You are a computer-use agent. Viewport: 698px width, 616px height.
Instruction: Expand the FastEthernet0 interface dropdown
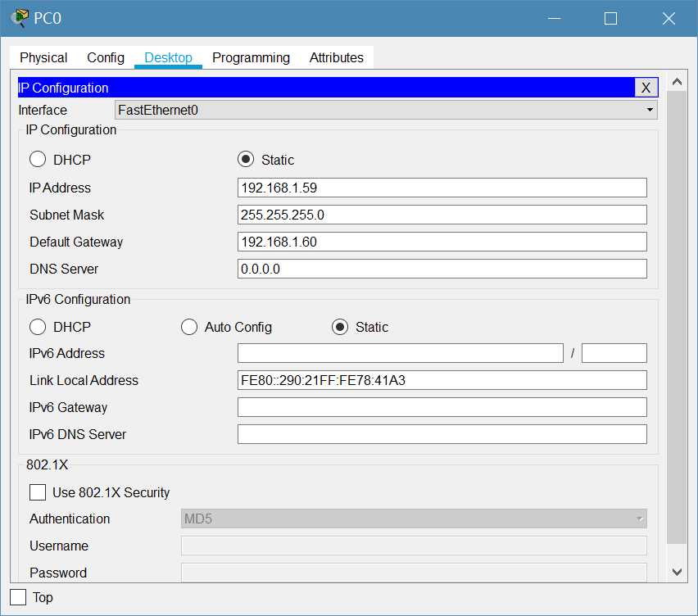[x=386, y=110]
